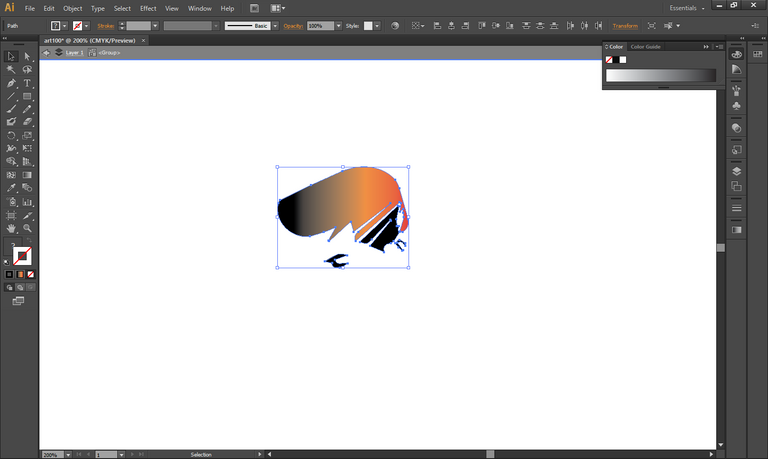Select the Zoom tool

point(27,228)
